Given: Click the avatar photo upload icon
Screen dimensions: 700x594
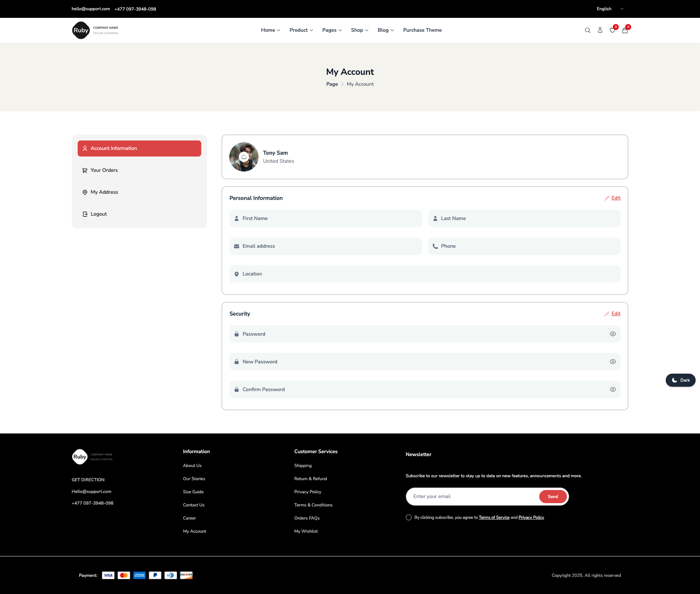Looking at the screenshot, I should pyautogui.click(x=244, y=157).
